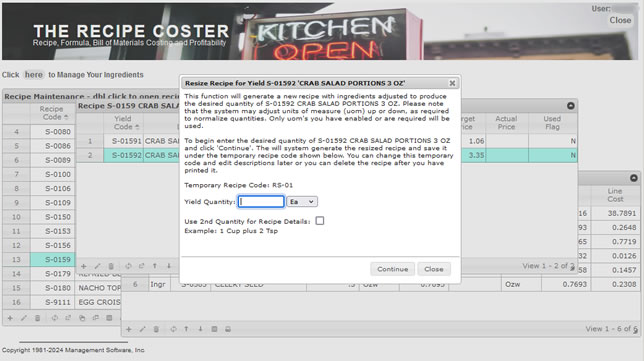Move yield row down with the yield grid down arrow
This screenshot has width=644, height=361.
click(x=169, y=266)
